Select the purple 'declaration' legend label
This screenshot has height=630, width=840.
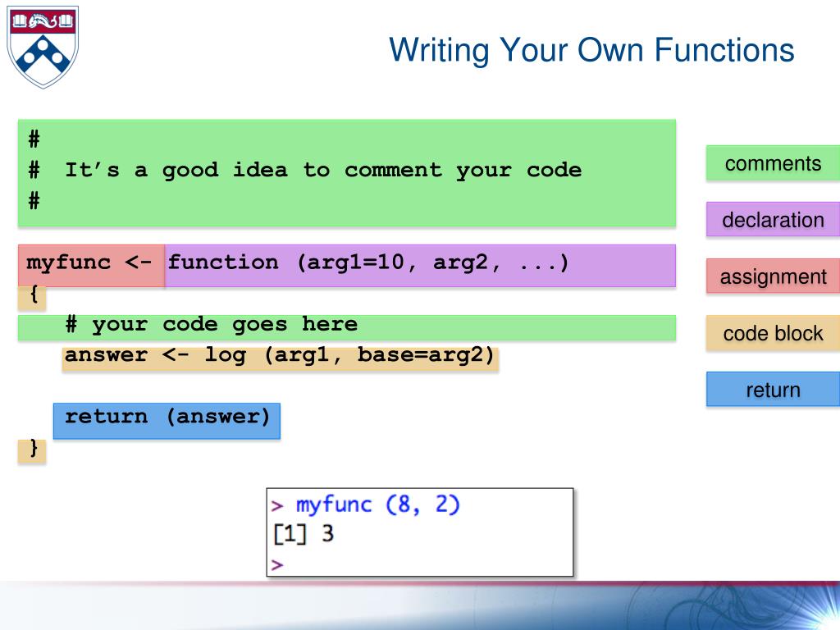[x=773, y=220]
